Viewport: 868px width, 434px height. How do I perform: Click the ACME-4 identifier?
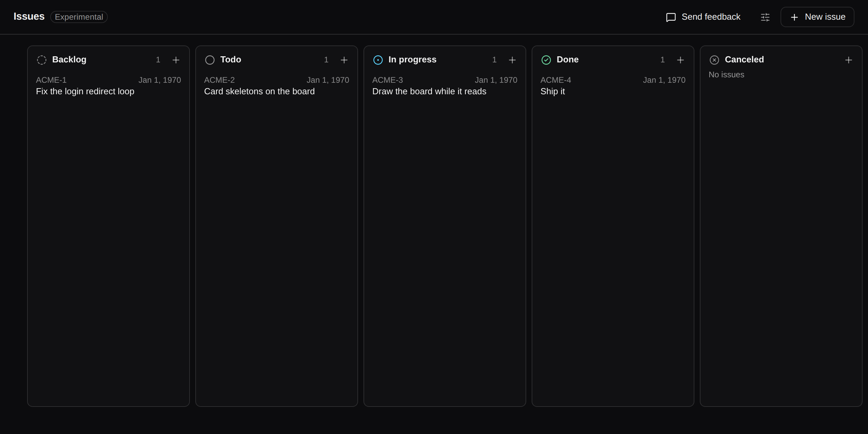coord(556,80)
